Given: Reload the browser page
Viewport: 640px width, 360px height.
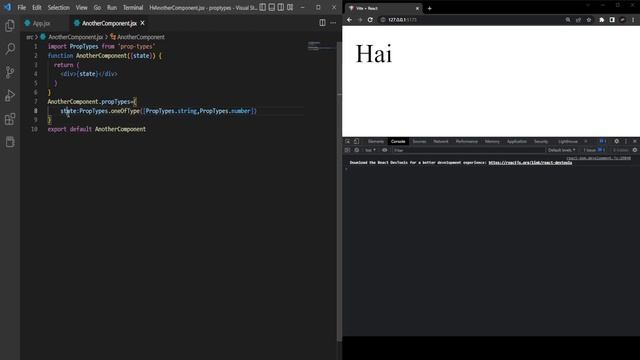Looking at the screenshot, I should coord(370,20).
